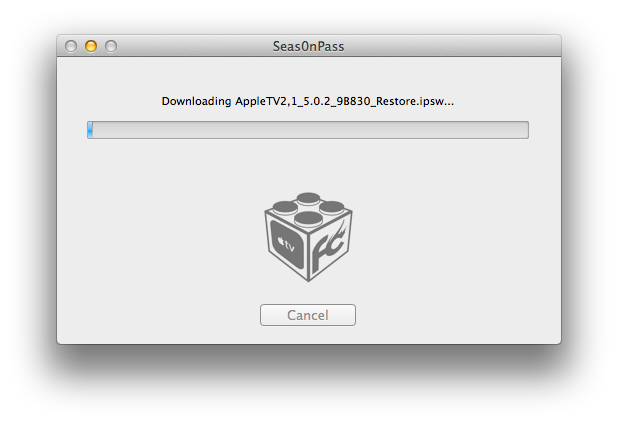This screenshot has width=618, height=423.
Task: Click the blue filled start of the progress bar
Action: coord(90,130)
